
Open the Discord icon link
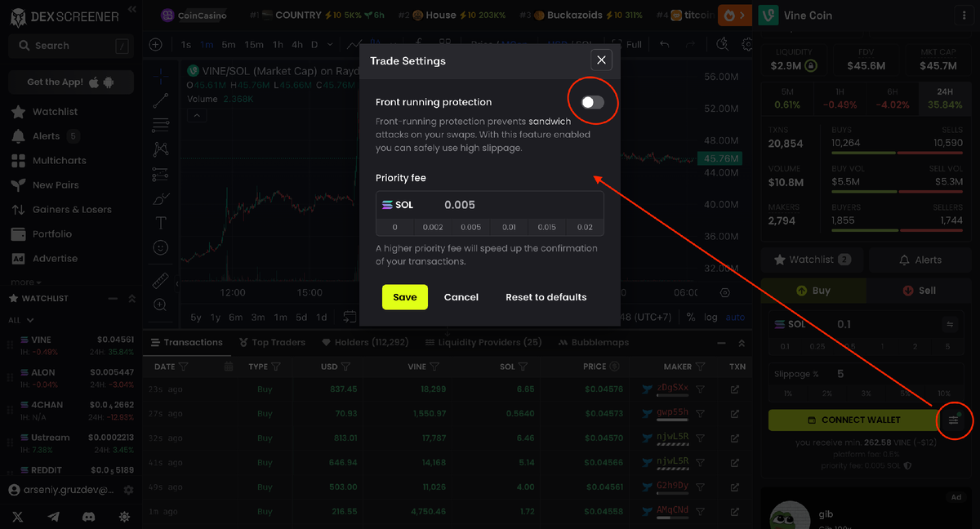89,517
